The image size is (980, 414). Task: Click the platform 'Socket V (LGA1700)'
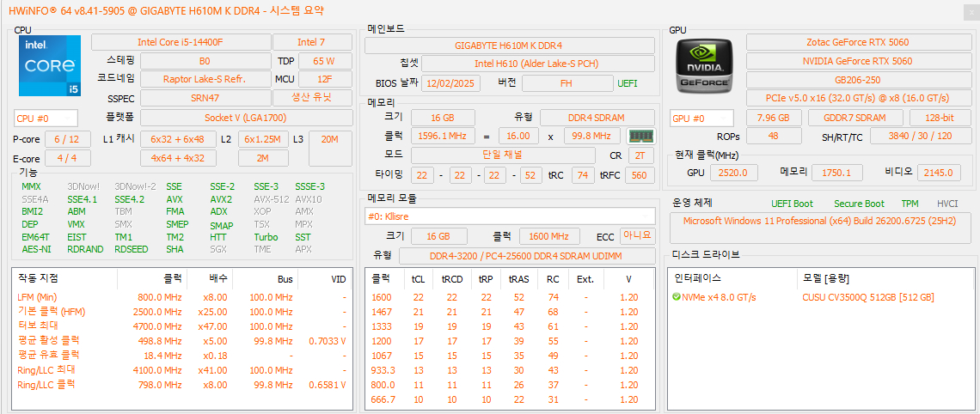245,118
